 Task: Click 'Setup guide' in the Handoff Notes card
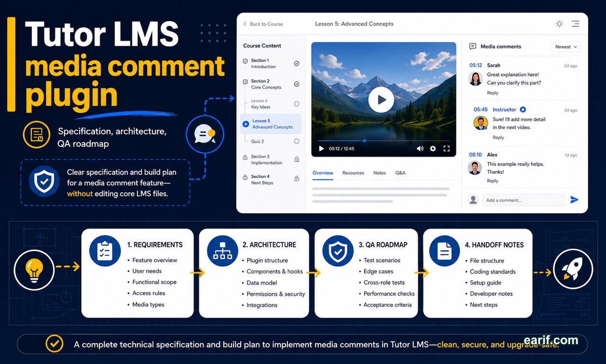[x=486, y=283]
